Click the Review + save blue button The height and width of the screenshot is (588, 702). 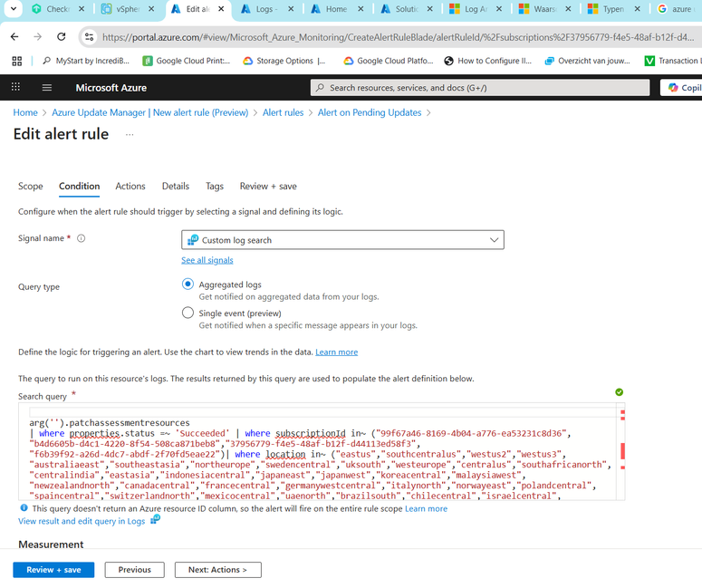(53, 570)
